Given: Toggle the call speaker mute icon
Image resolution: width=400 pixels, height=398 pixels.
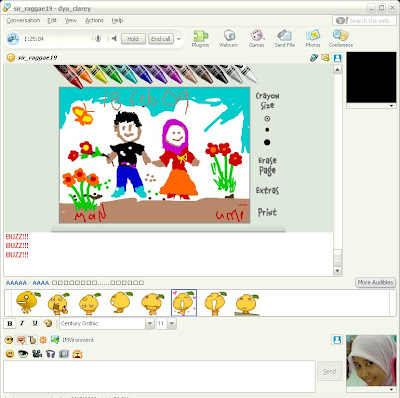Looking at the screenshot, I should pyautogui.click(x=114, y=39).
